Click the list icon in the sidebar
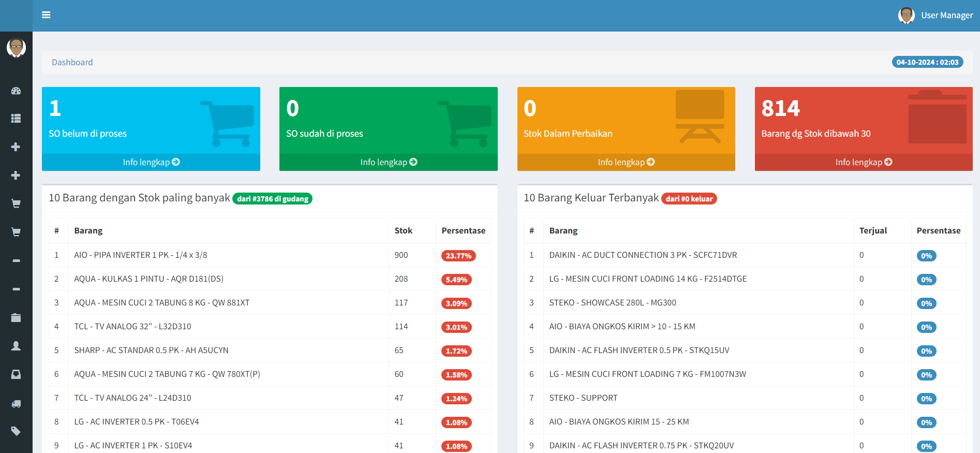 point(16,119)
